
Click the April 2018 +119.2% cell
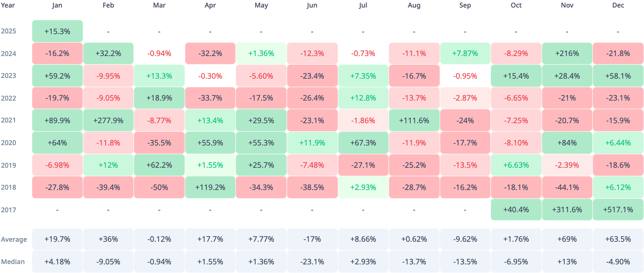coord(210,188)
